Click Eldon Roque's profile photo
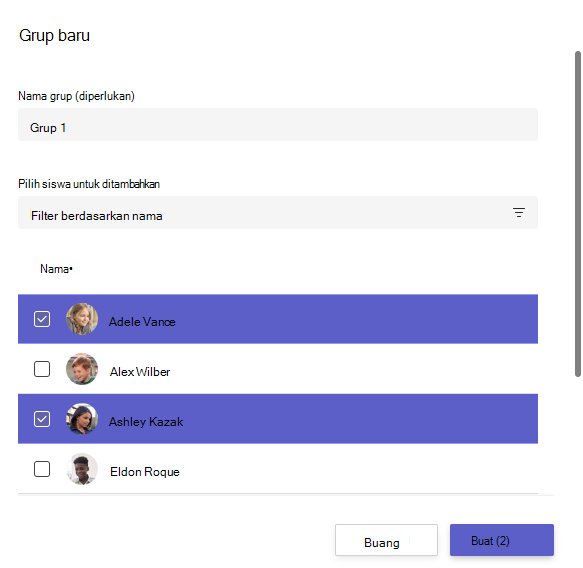 [x=82, y=469]
